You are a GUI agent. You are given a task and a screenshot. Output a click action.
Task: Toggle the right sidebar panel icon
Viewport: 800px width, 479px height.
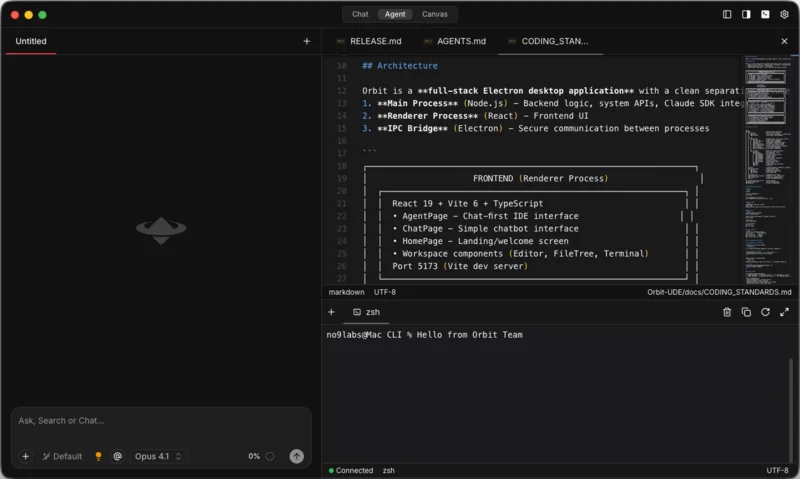[x=746, y=14]
